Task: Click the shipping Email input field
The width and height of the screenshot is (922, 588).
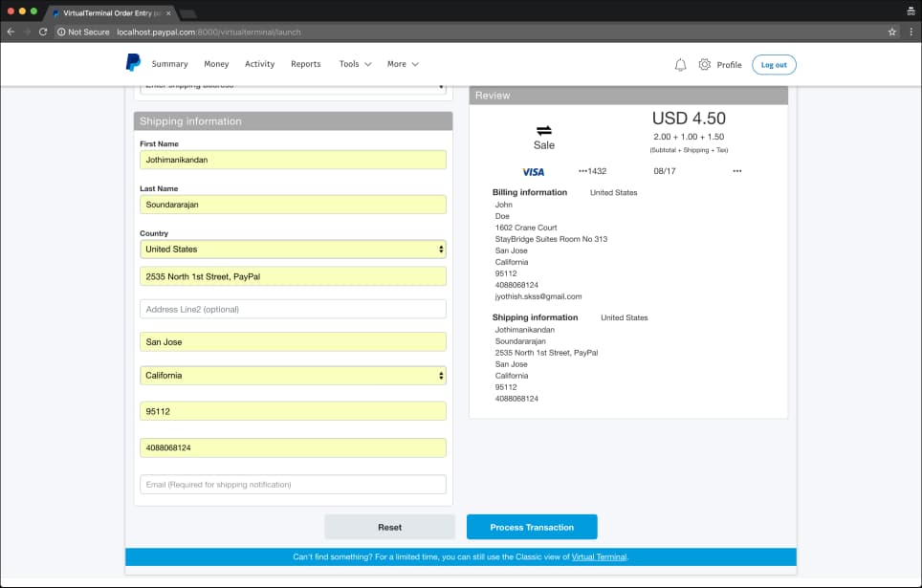Action: tap(293, 485)
